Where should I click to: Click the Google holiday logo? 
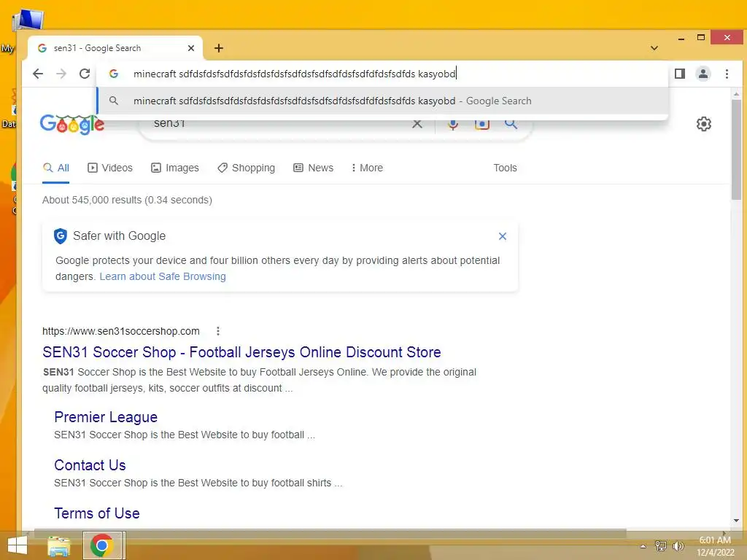point(72,124)
